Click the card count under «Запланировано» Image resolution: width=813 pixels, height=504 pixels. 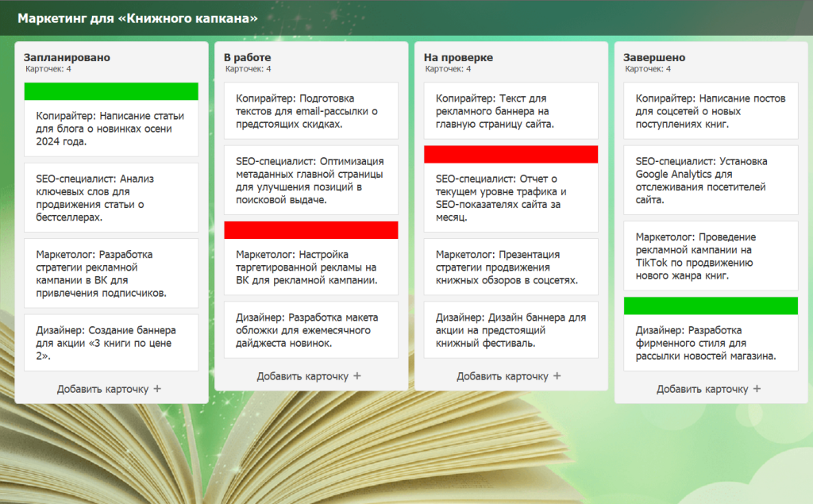tap(48, 69)
